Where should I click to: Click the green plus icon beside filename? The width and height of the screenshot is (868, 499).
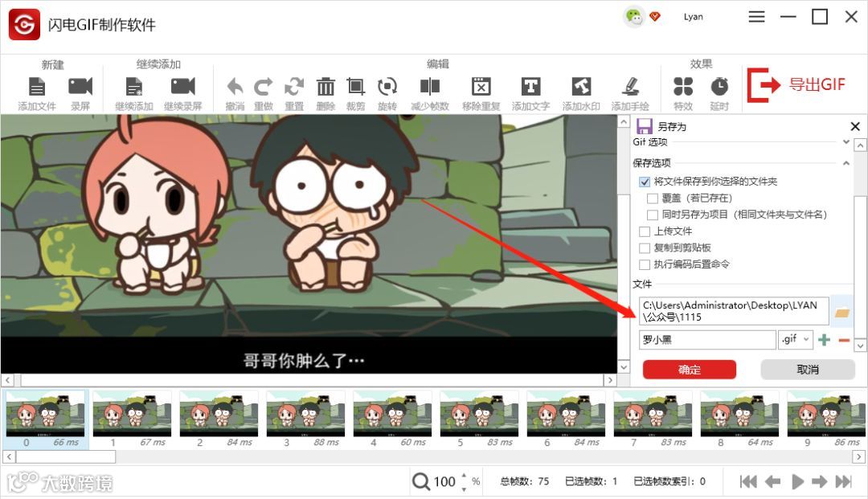(824, 340)
